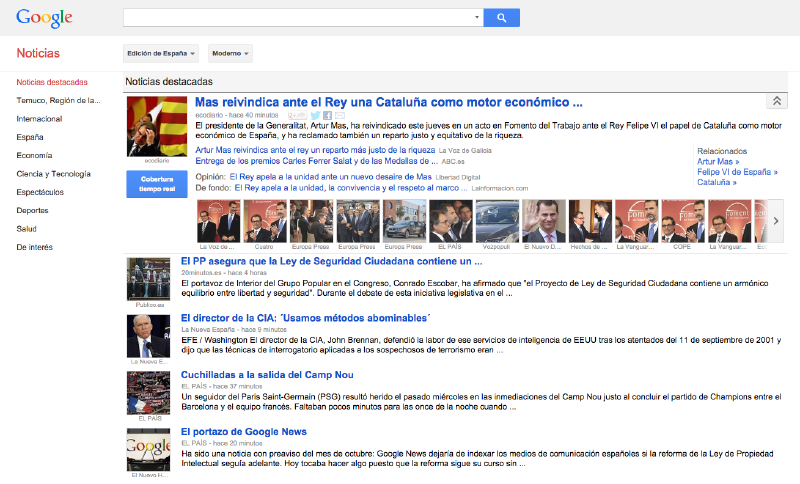
Task: Click Cobertura tiempo real button
Action: point(157,184)
